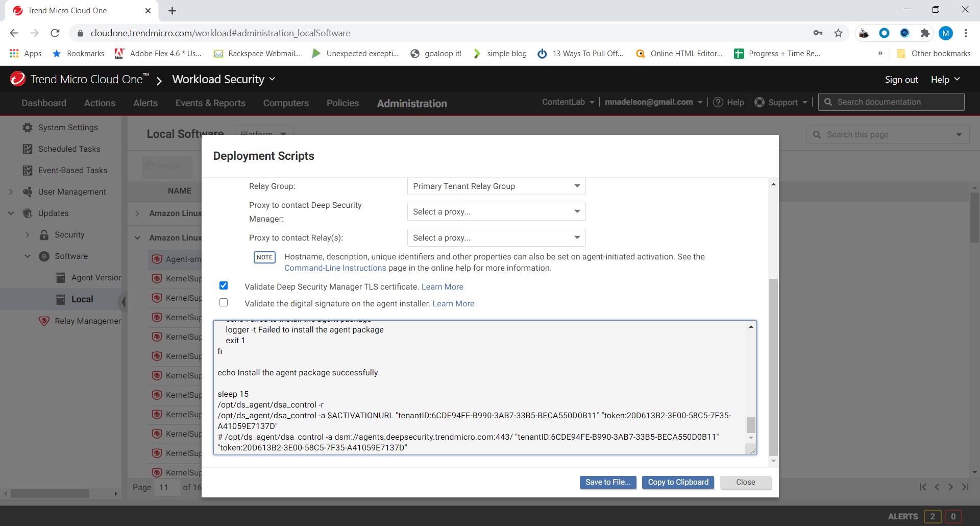
Task: Click the script textarea scrollbar thumb
Action: [751, 425]
